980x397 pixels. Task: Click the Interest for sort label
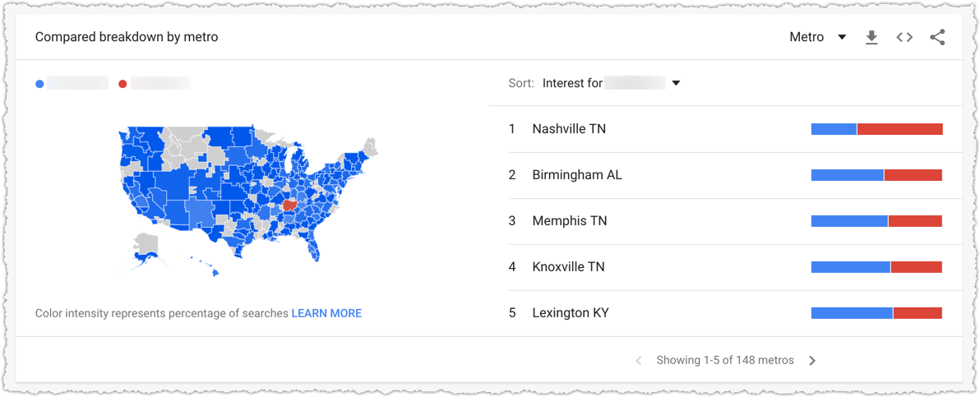click(x=572, y=82)
